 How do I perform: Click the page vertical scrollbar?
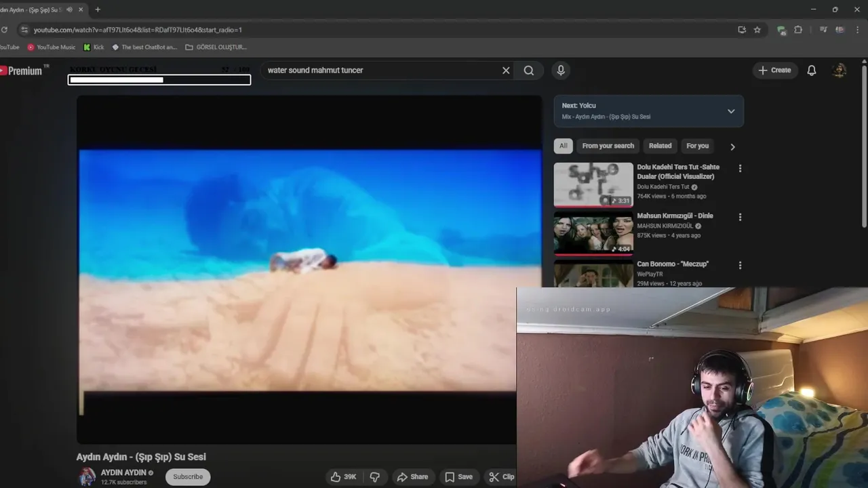864,146
